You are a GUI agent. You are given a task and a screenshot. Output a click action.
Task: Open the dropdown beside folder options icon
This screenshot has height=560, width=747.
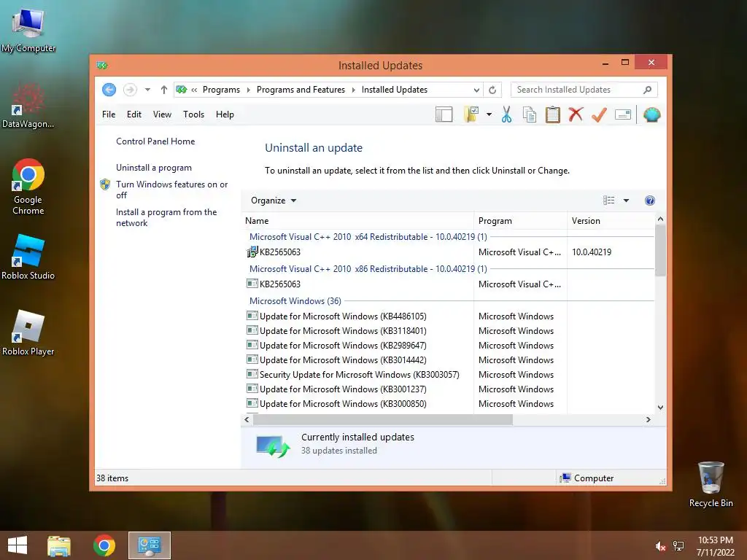click(489, 114)
